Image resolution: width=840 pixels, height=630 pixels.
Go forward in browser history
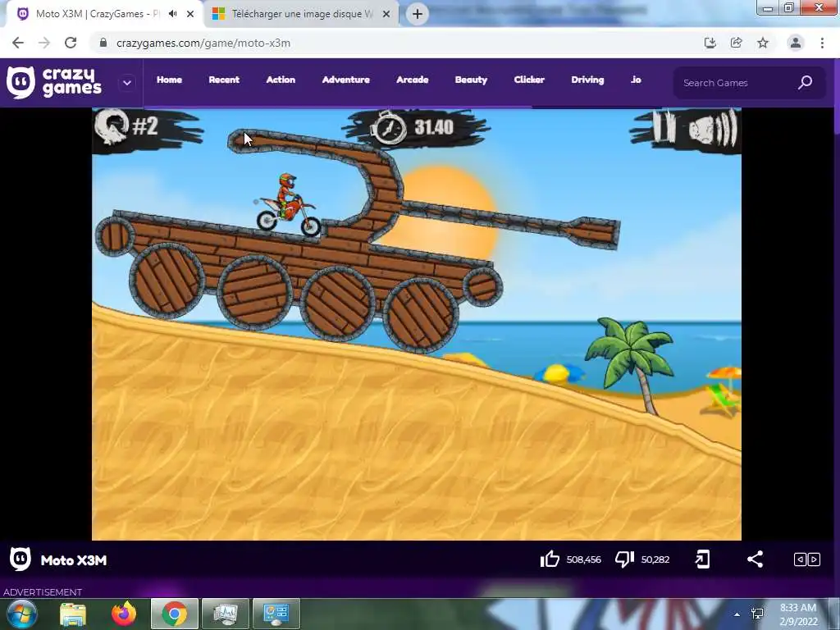(44, 43)
